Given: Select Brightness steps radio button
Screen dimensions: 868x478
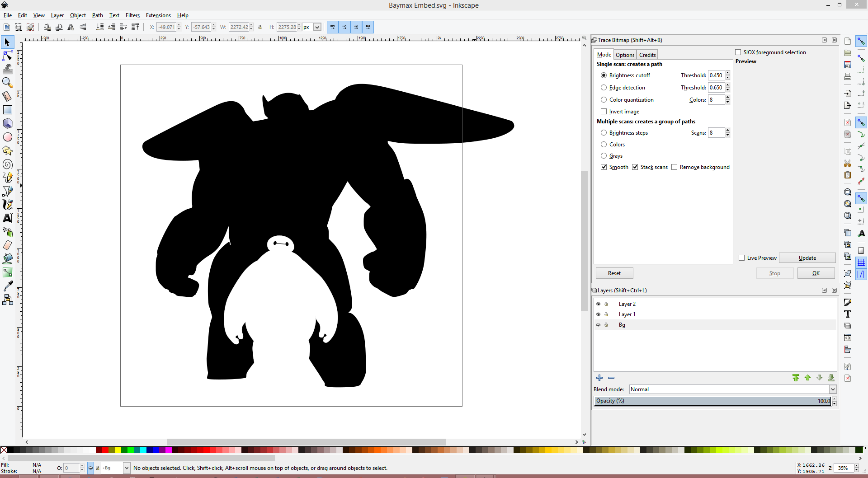Looking at the screenshot, I should coord(604,133).
